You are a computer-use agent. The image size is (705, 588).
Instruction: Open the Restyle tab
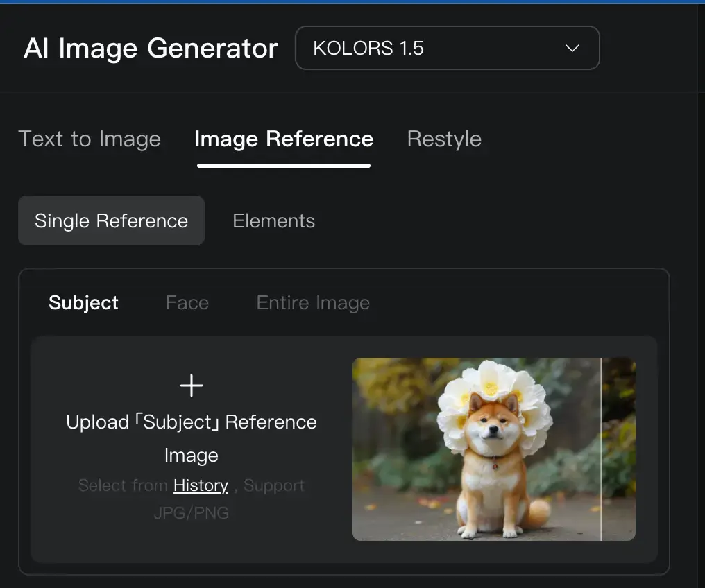444,139
